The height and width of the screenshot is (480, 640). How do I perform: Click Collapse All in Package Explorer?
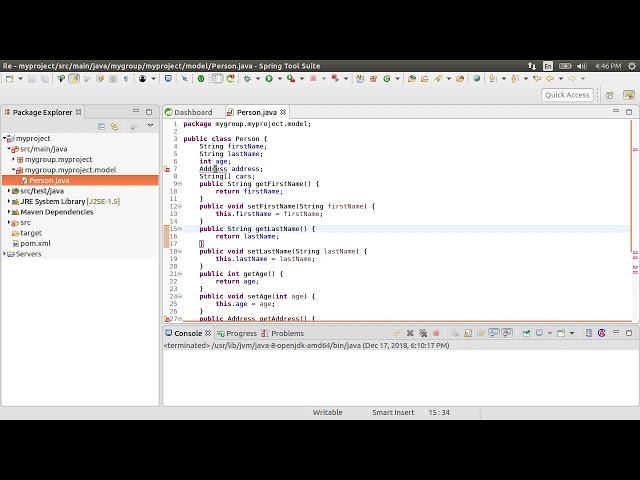point(102,127)
